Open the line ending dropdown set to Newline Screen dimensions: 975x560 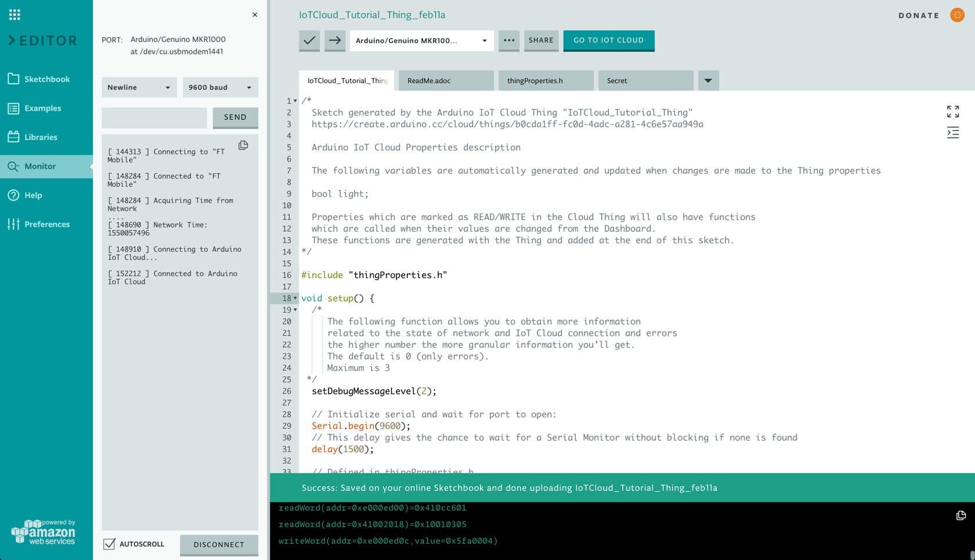(x=139, y=87)
